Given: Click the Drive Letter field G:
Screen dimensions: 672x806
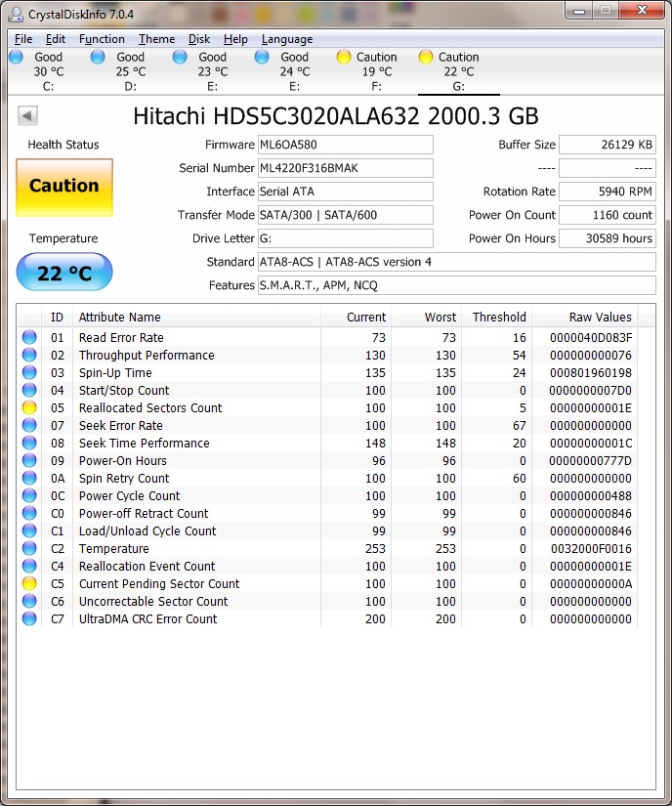Looking at the screenshot, I should click(x=345, y=238).
